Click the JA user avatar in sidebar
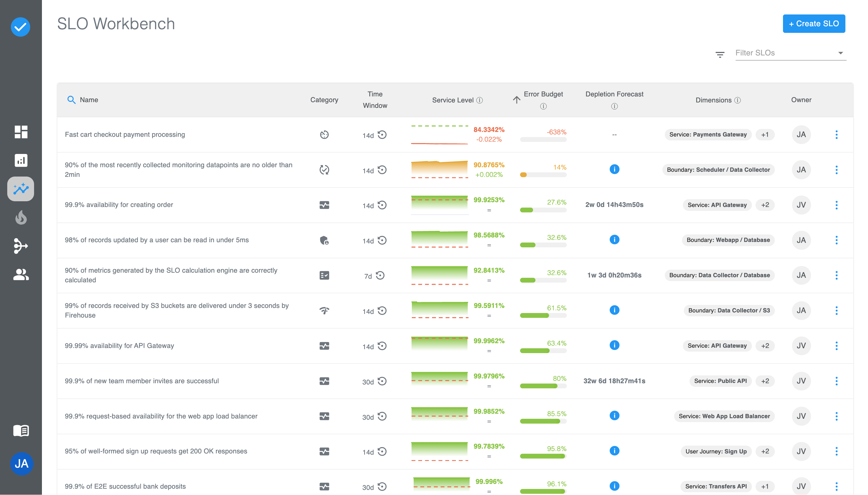The width and height of the screenshot is (868, 495). (21, 463)
